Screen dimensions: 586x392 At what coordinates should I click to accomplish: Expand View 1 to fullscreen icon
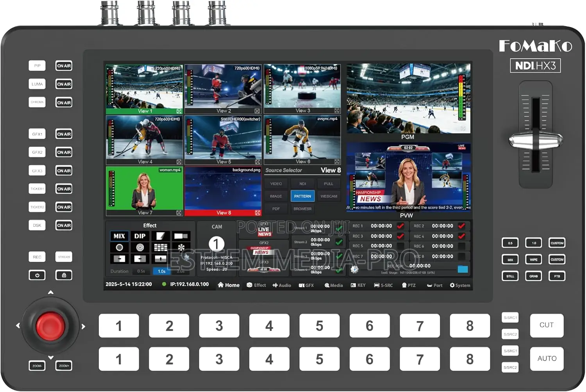[x=179, y=111]
